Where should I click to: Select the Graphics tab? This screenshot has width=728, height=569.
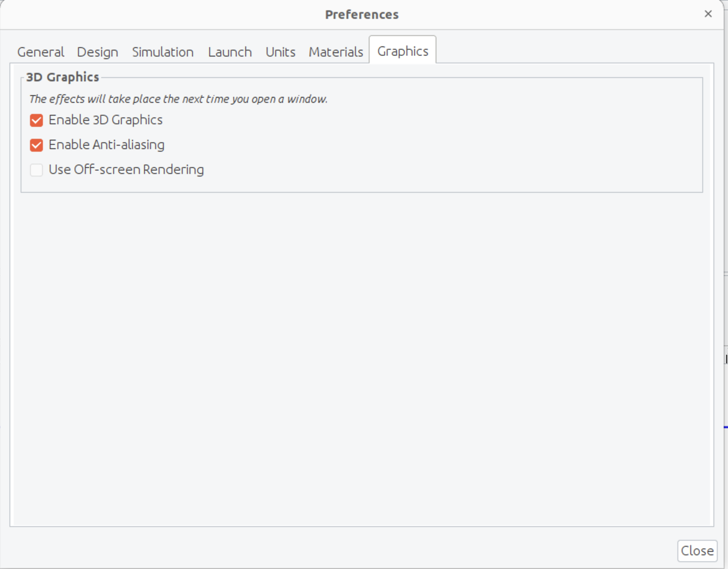tap(402, 51)
